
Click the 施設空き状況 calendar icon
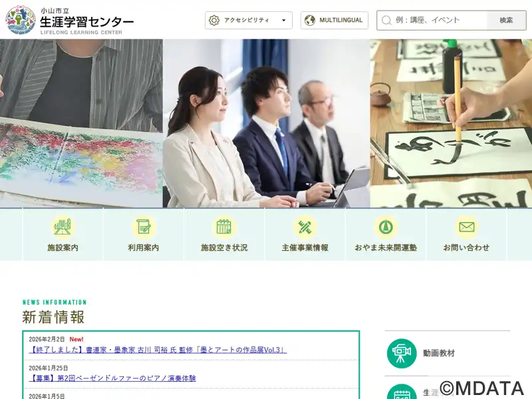(224, 227)
